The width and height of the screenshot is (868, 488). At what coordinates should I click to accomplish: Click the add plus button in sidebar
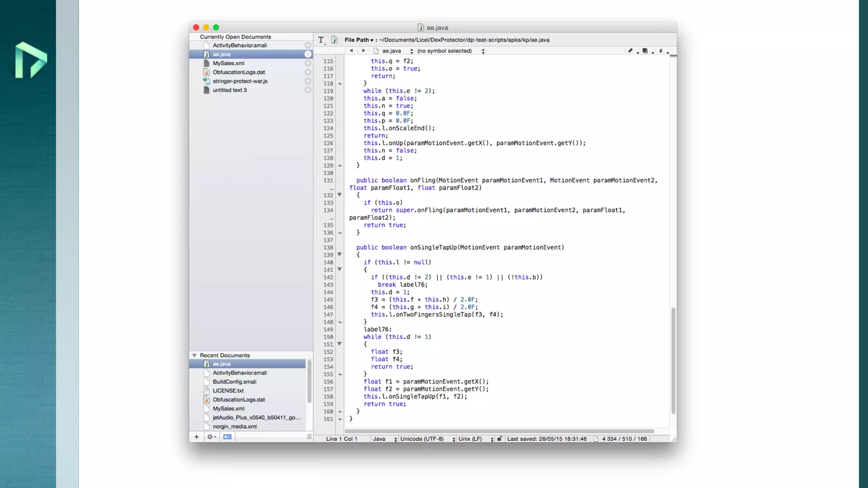point(197,437)
